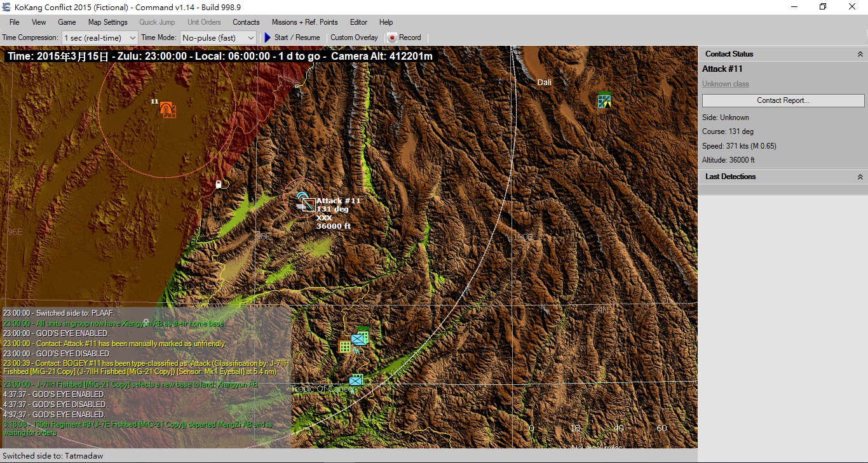
Task: Click log line selects new base to land
Action: pos(131,384)
